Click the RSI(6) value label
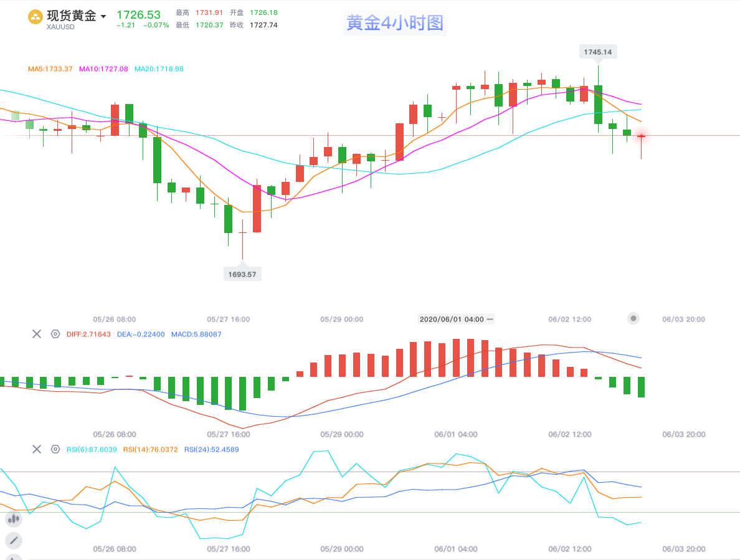The height and width of the screenshot is (560, 740). click(92, 449)
